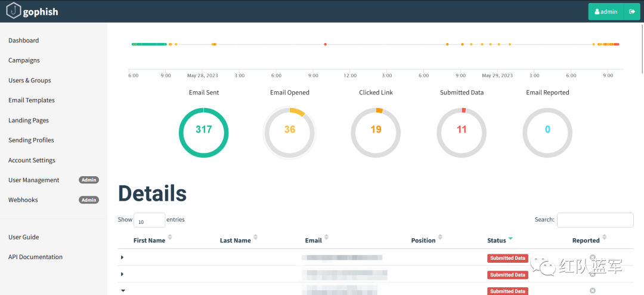This screenshot has height=295, width=644.
Task: Focus the Search input field
Action: (595, 220)
